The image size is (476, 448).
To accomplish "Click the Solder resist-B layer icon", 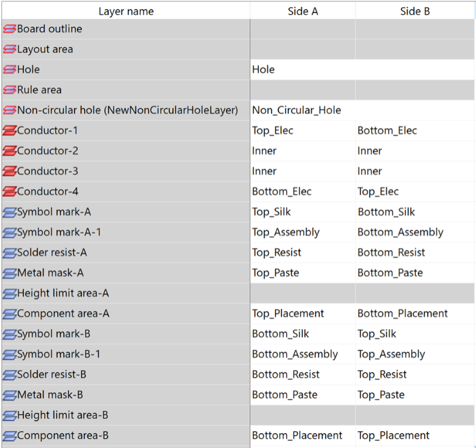I will click(10, 375).
